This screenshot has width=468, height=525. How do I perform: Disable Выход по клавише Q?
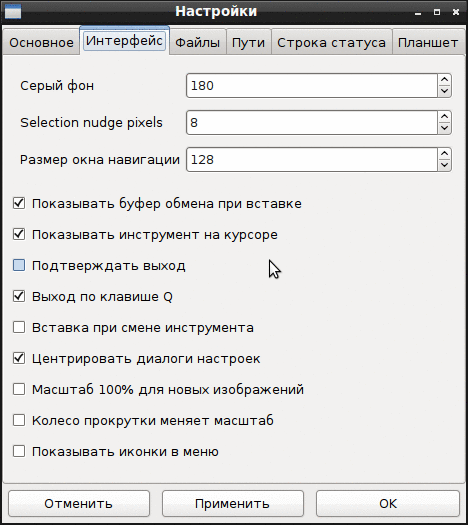(19, 296)
